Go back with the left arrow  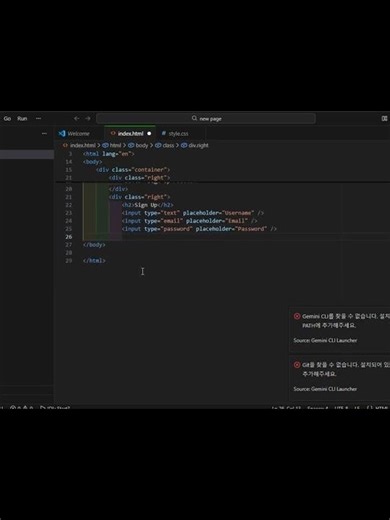76,119
